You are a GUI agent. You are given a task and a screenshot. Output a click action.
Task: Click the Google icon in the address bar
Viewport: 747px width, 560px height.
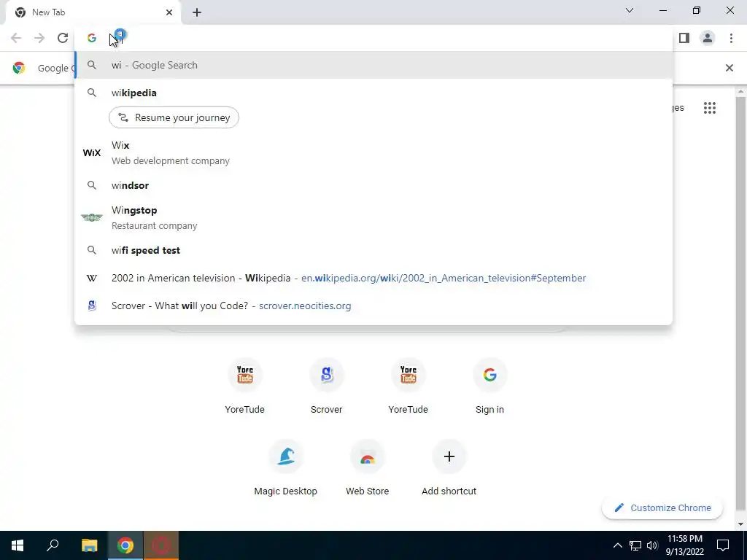(92, 38)
